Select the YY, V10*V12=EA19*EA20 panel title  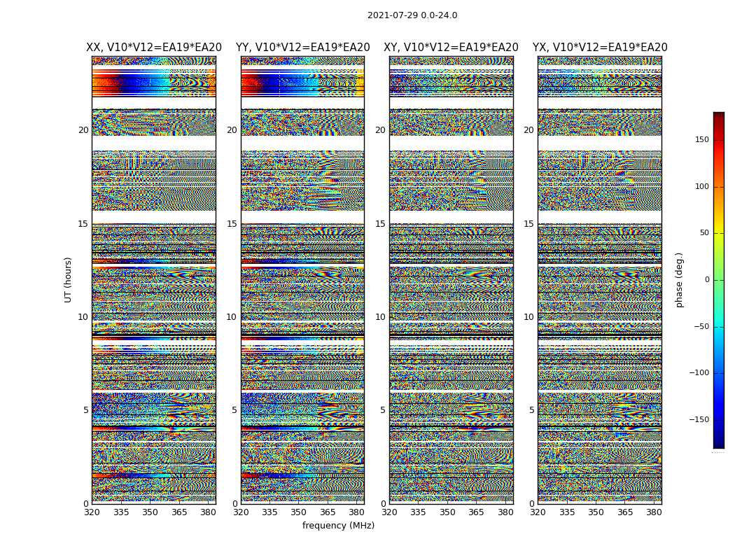pos(303,48)
